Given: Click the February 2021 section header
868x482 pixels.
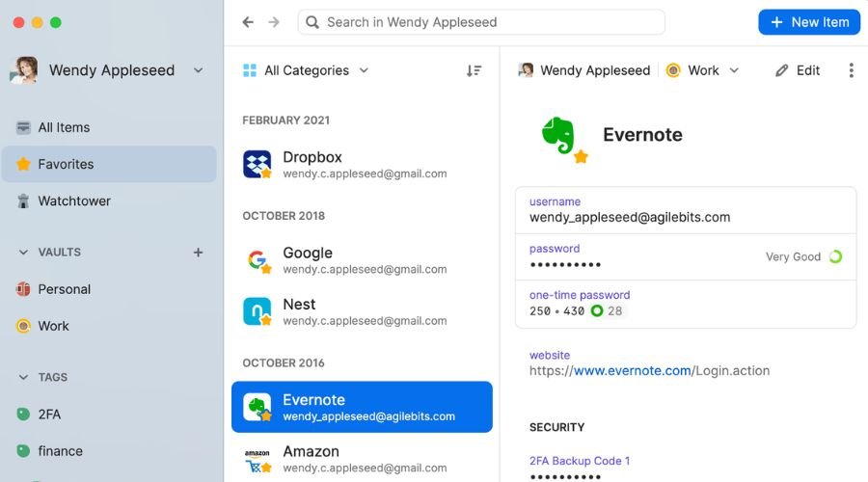Looking at the screenshot, I should (x=286, y=120).
